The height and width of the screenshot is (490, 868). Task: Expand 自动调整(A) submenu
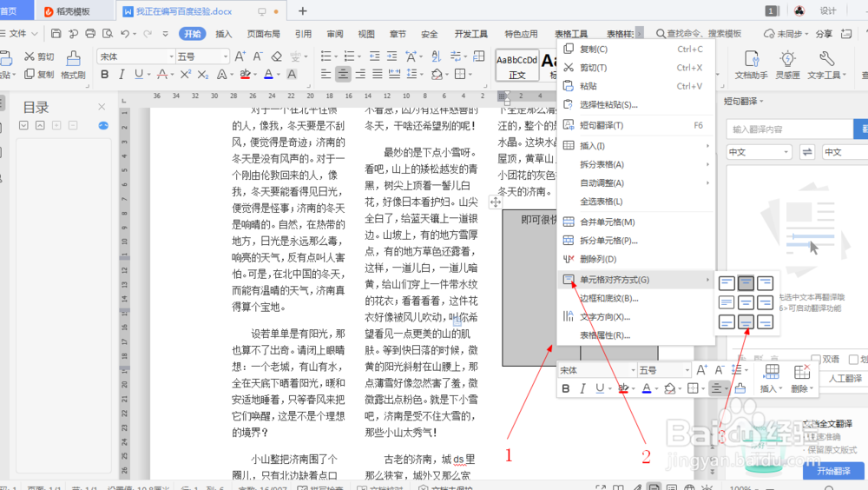pos(636,183)
